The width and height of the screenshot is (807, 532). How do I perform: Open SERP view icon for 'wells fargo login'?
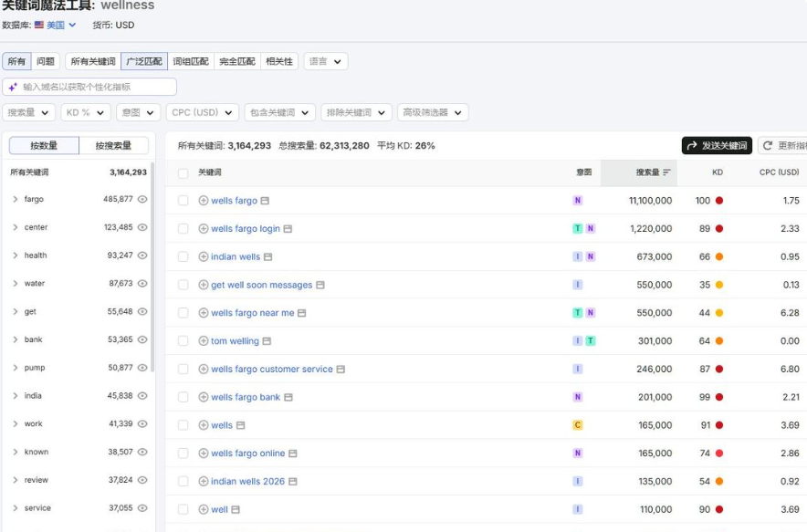point(288,228)
